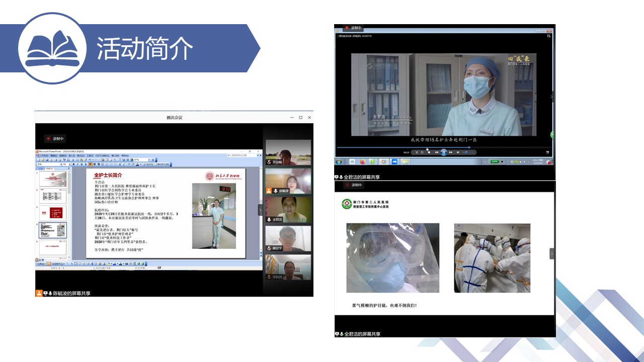
Task: Click the 荆门市第二人民医院 hospital logo
Action: (347, 204)
